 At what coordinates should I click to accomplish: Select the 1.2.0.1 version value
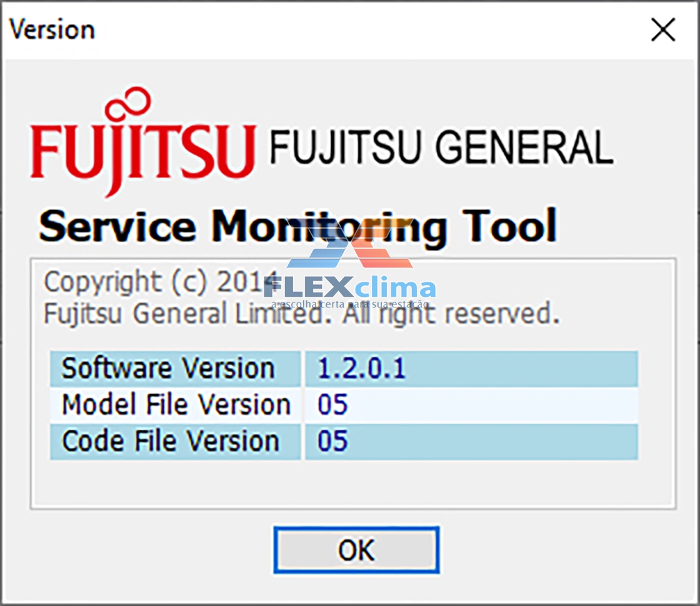click(361, 369)
